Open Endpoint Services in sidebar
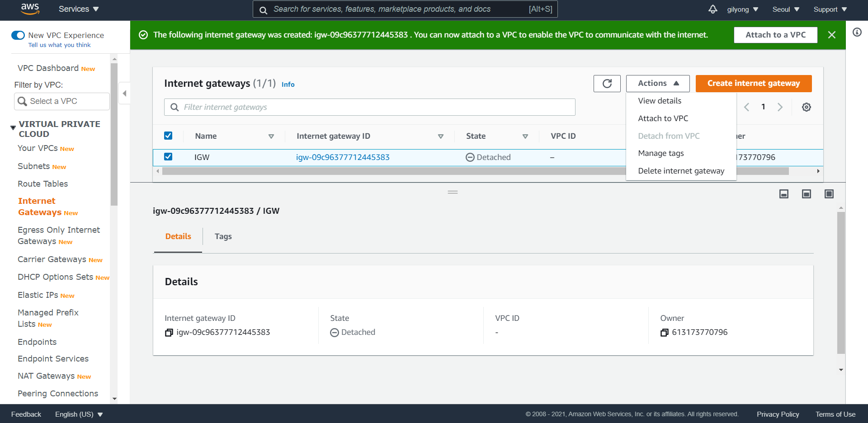 (x=53, y=359)
